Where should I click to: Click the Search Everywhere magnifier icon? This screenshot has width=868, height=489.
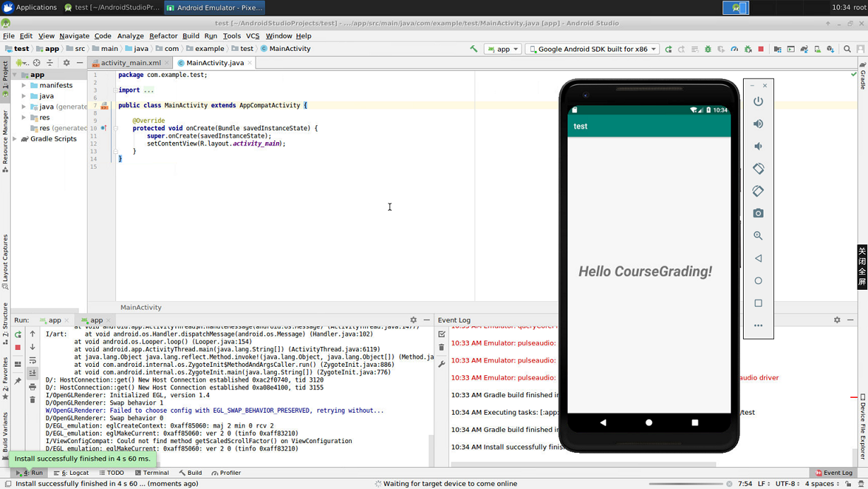coord(847,49)
